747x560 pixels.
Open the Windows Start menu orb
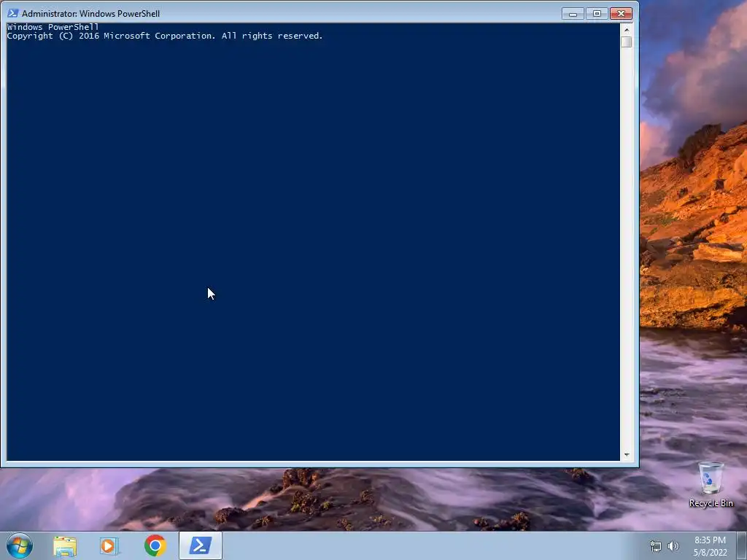(20, 545)
